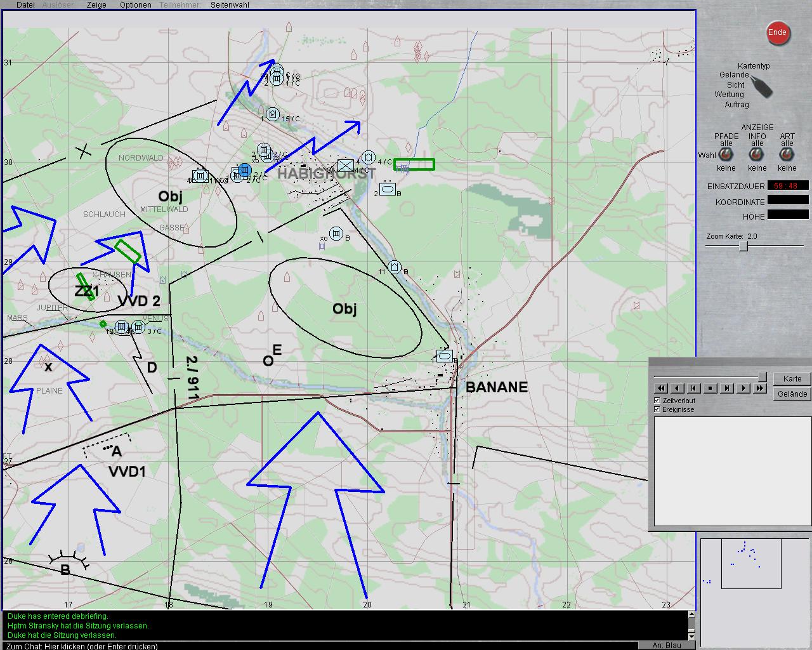Uncheck the Ereignisse checkbox
The height and width of the screenshot is (650, 812).
click(x=658, y=409)
